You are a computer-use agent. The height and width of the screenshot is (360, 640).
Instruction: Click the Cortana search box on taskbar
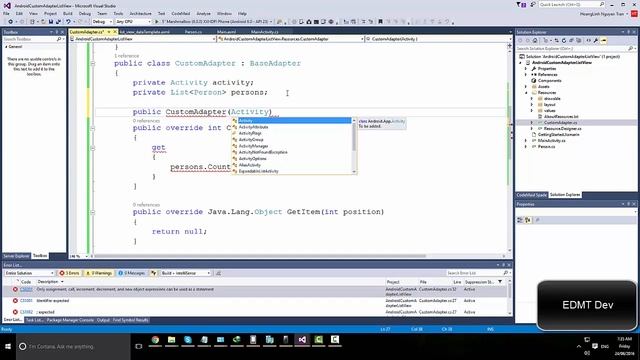[x=73, y=347]
